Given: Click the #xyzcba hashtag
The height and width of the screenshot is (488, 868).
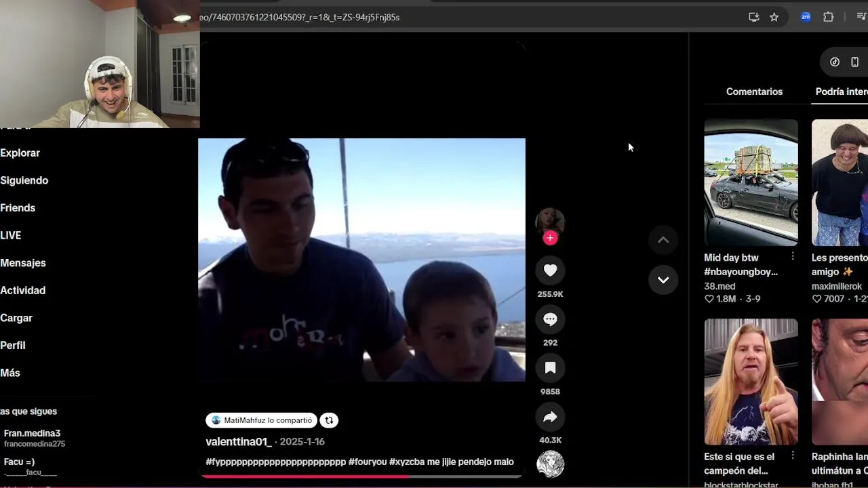Looking at the screenshot, I should coord(407,462).
